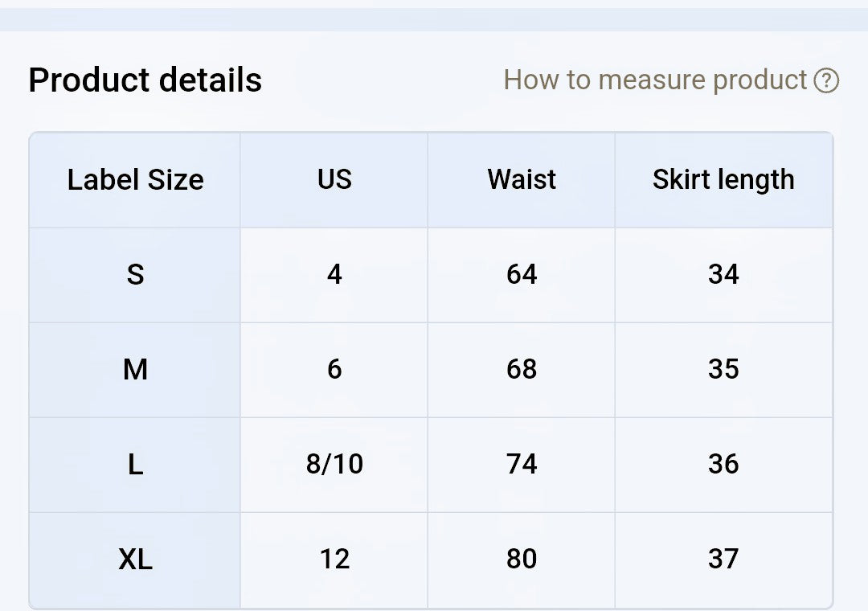The width and height of the screenshot is (868, 611).
Task: Select the M size label cell
Action: pyautogui.click(x=135, y=370)
